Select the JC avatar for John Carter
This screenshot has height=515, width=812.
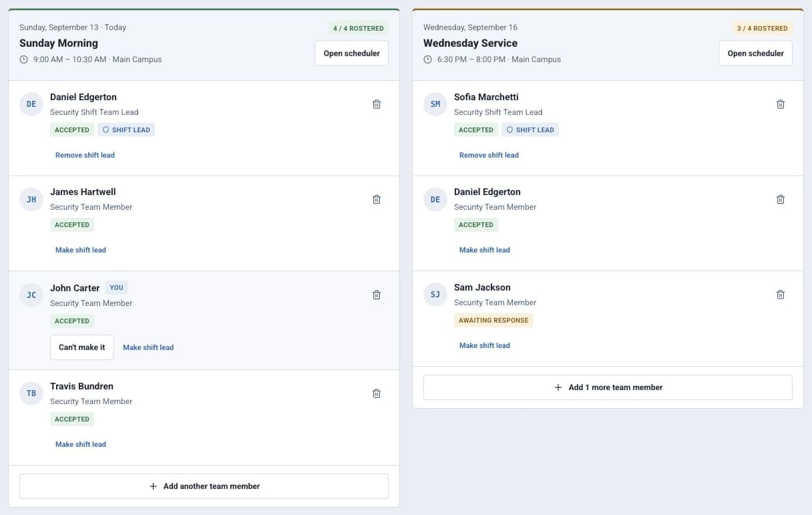[x=31, y=295]
